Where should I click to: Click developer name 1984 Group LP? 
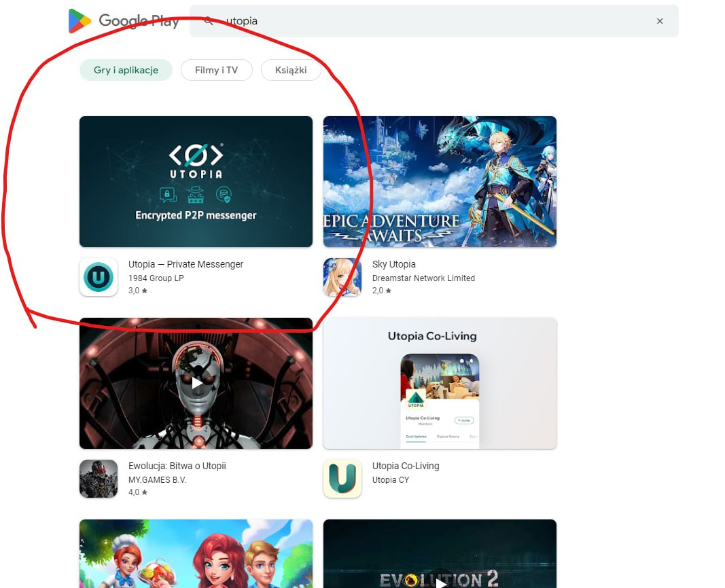pos(156,278)
